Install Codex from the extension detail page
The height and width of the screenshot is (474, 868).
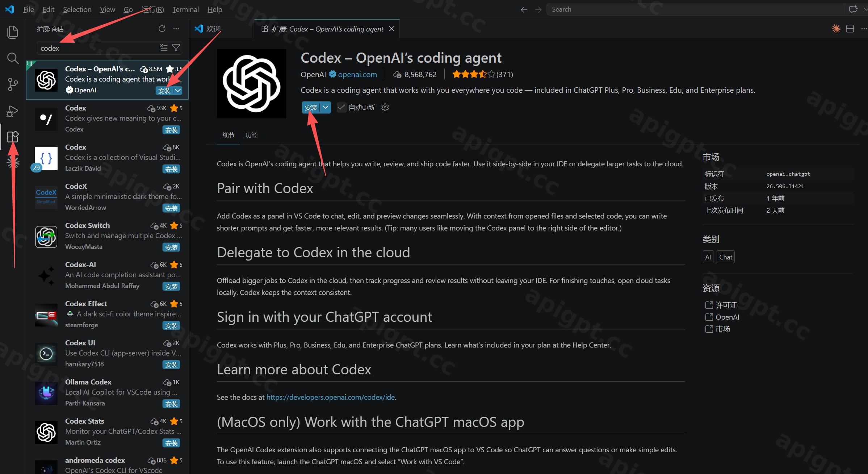pos(311,107)
